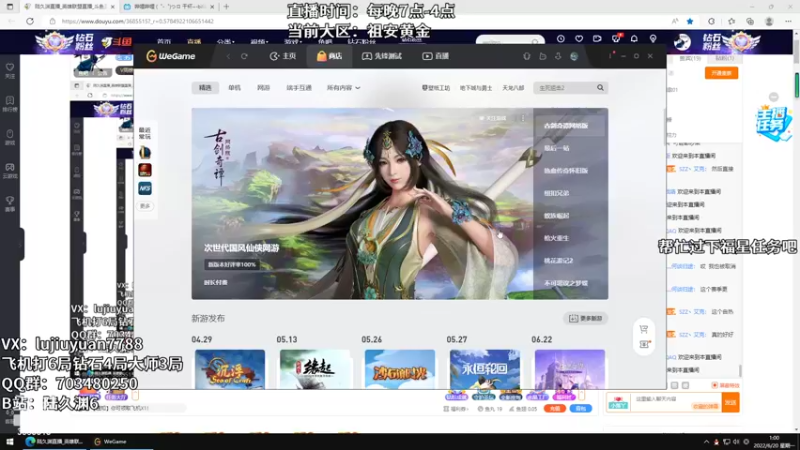This screenshot has height=450, width=800.
Task: Click 更多 in recent games sidebar
Action: pos(145,206)
